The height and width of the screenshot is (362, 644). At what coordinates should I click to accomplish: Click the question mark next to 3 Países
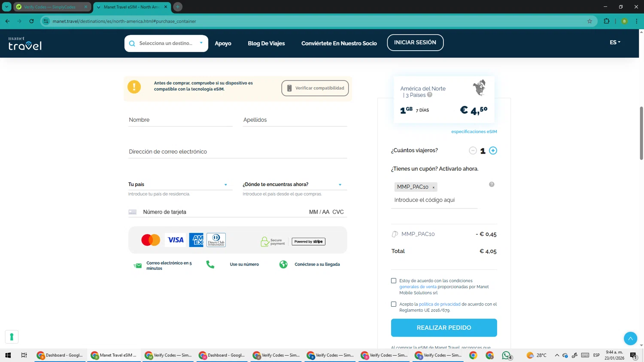click(430, 95)
